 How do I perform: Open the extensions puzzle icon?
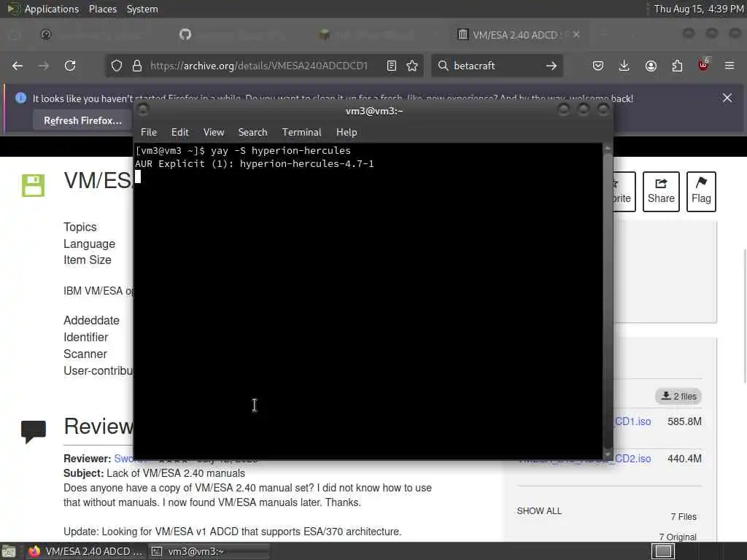pyautogui.click(x=677, y=66)
